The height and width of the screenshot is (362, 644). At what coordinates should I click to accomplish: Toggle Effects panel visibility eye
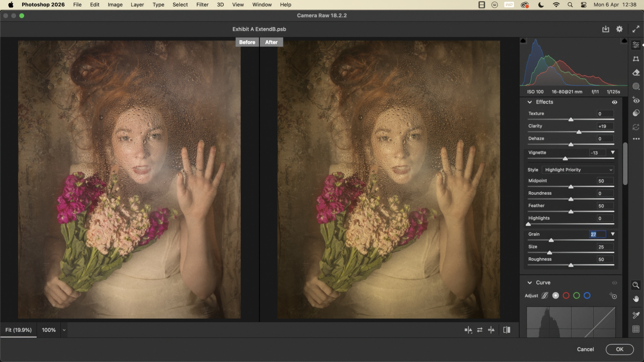614,102
